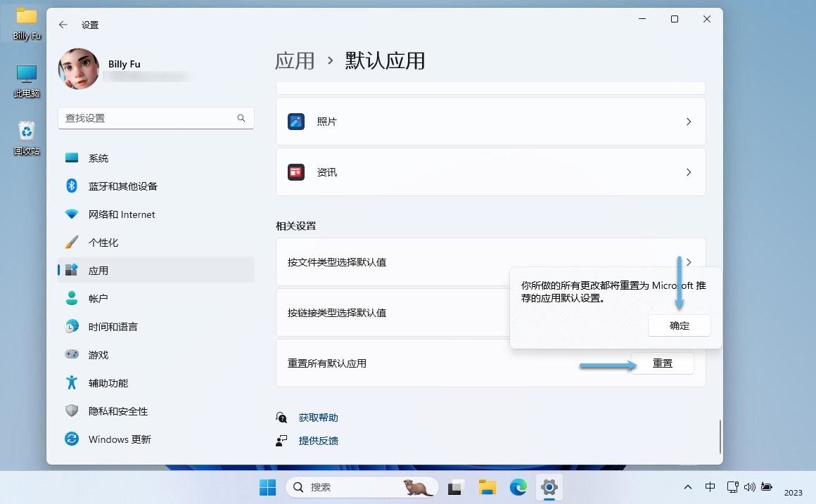The width and height of the screenshot is (816, 504).
Task: Select Personalization in the sidebar
Action: pos(103,243)
